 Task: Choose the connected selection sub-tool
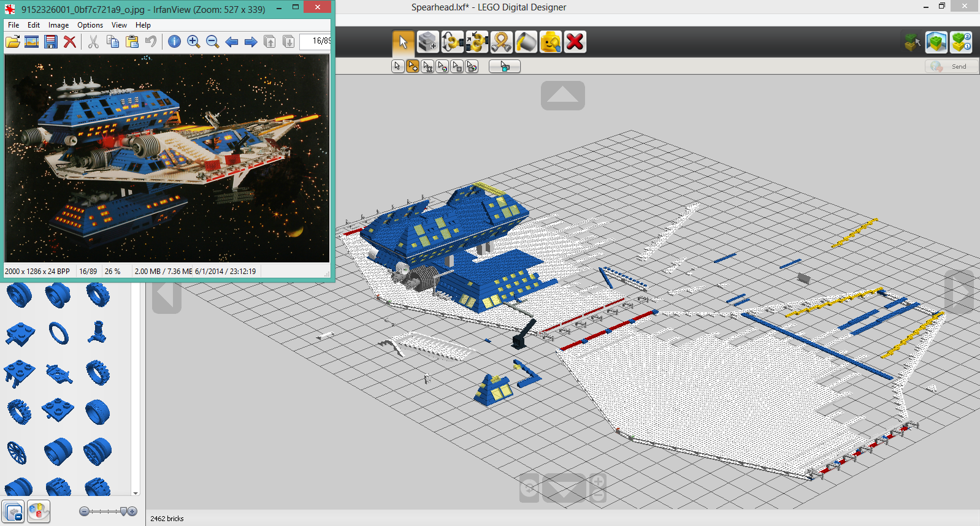[x=427, y=66]
